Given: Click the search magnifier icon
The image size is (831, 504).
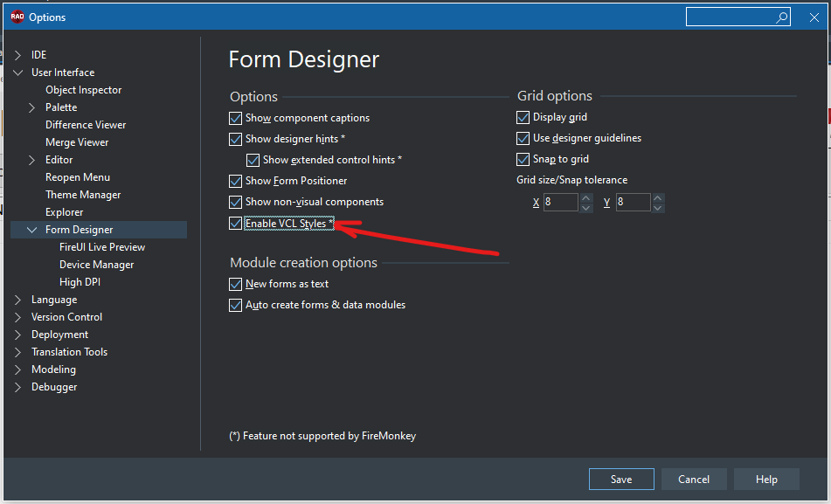Looking at the screenshot, I should pos(781,17).
